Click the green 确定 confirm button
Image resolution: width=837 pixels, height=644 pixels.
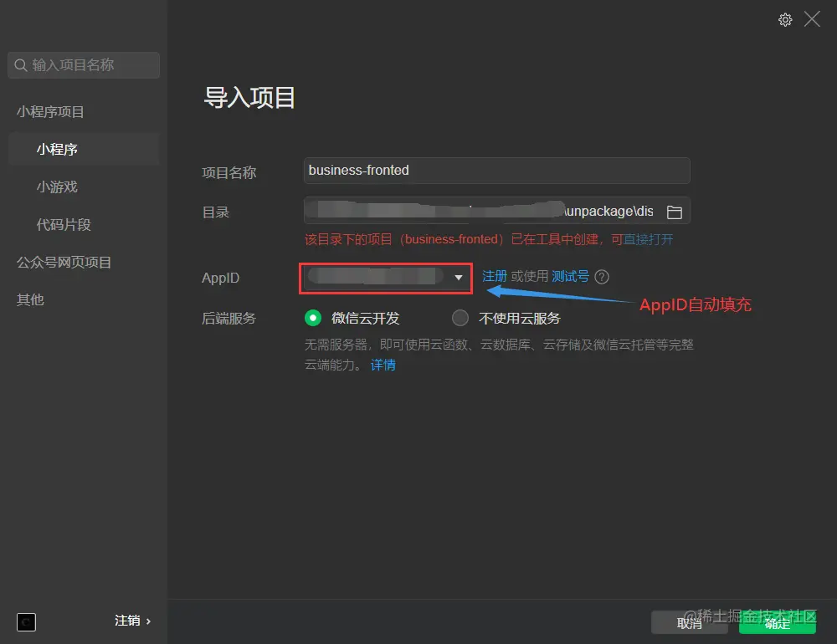pyautogui.click(x=778, y=622)
